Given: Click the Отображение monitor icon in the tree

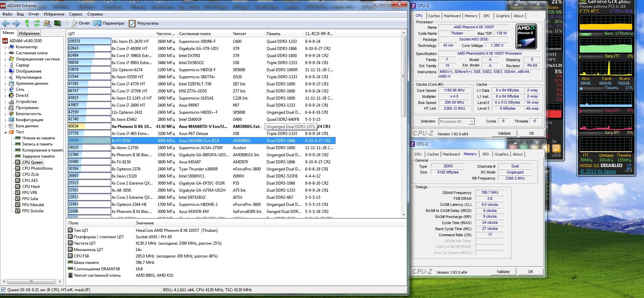Looking at the screenshot, I should click(11, 71).
